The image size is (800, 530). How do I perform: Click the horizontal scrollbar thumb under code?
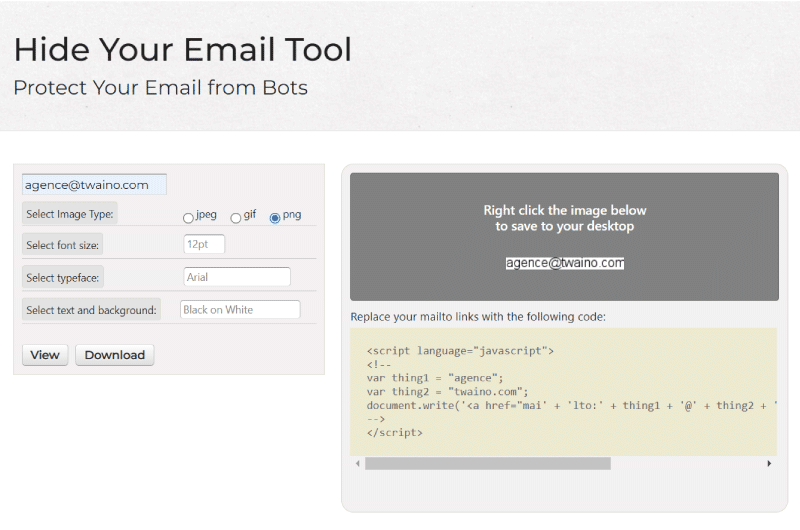(x=488, y=464)
